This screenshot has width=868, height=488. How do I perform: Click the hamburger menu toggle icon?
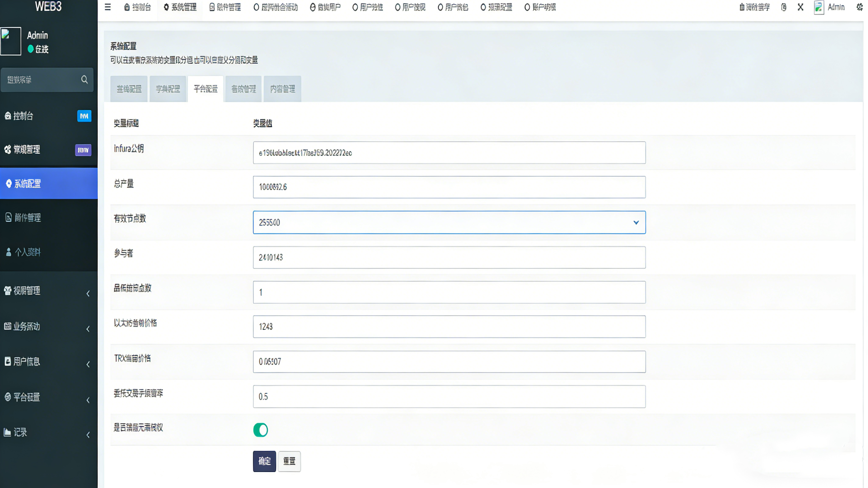click(107, 7)
